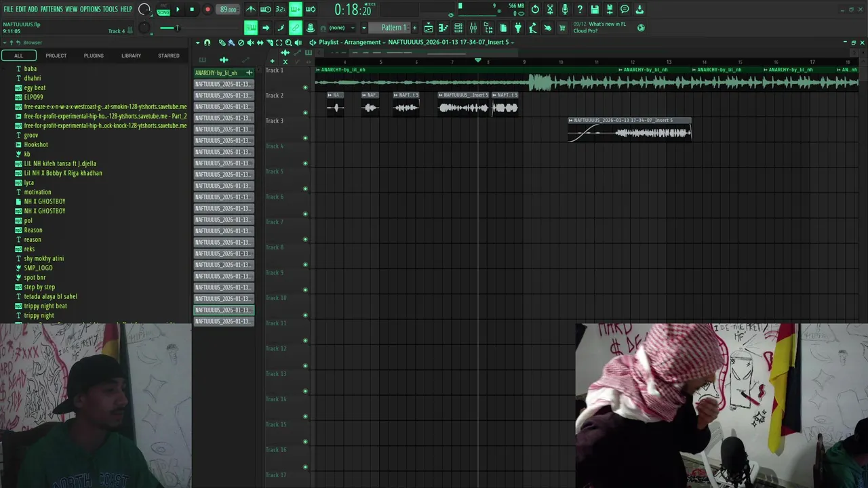Toggle typing keyboard to piano icon

[251, 28]
